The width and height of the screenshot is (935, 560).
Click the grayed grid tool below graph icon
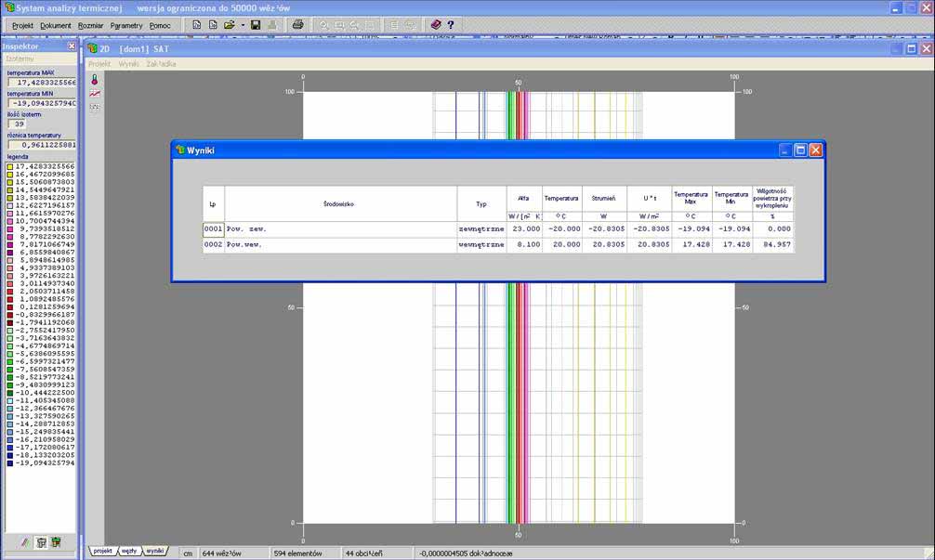point(95,107)
